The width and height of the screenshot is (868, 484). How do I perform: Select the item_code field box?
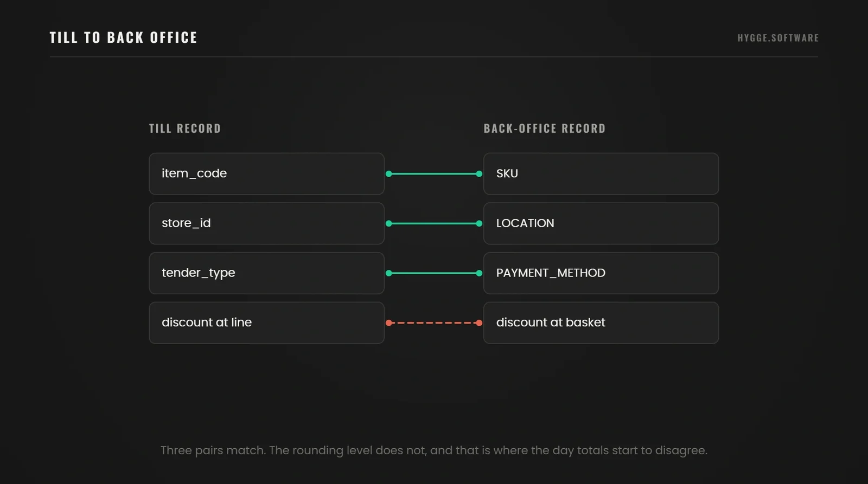point(266,173)
